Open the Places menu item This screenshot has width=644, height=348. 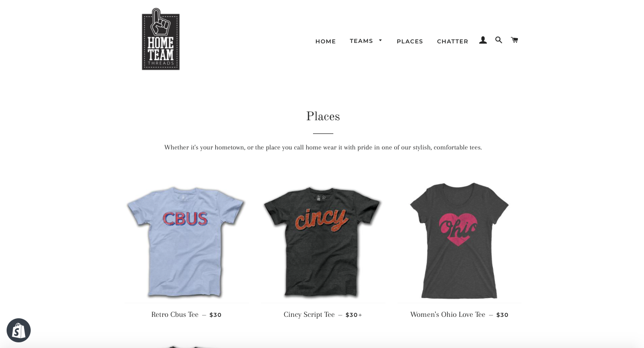pos(410,41)
